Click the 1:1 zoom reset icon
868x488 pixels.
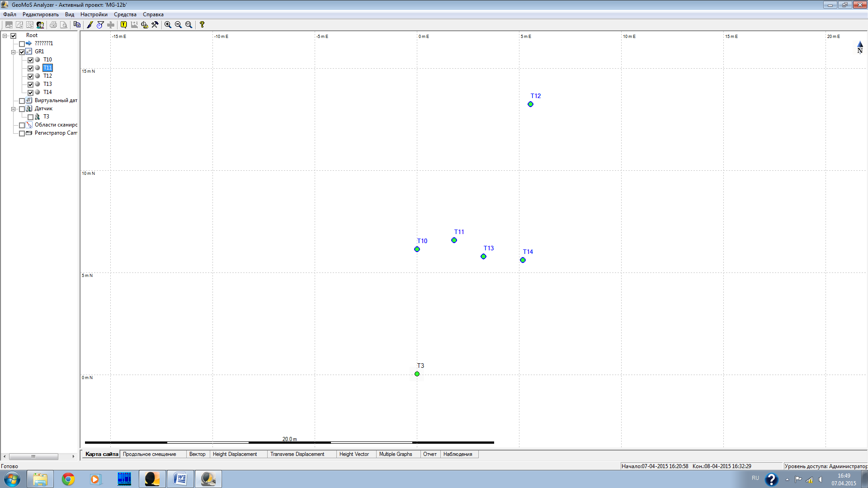pos(189,25)
